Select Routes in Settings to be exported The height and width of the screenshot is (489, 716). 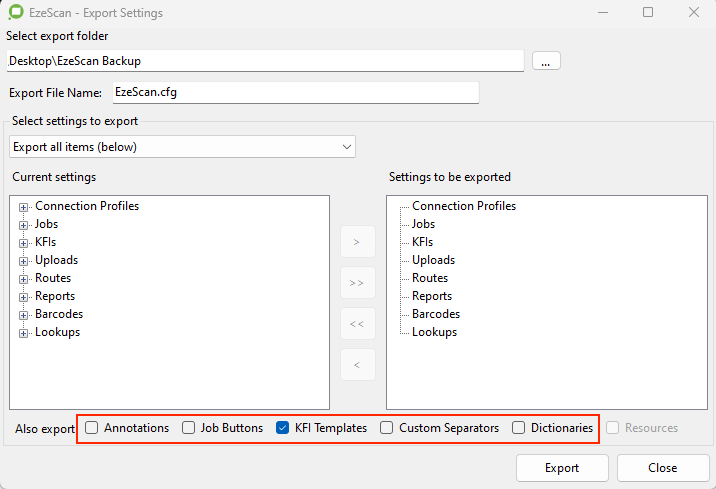point(430,278)
